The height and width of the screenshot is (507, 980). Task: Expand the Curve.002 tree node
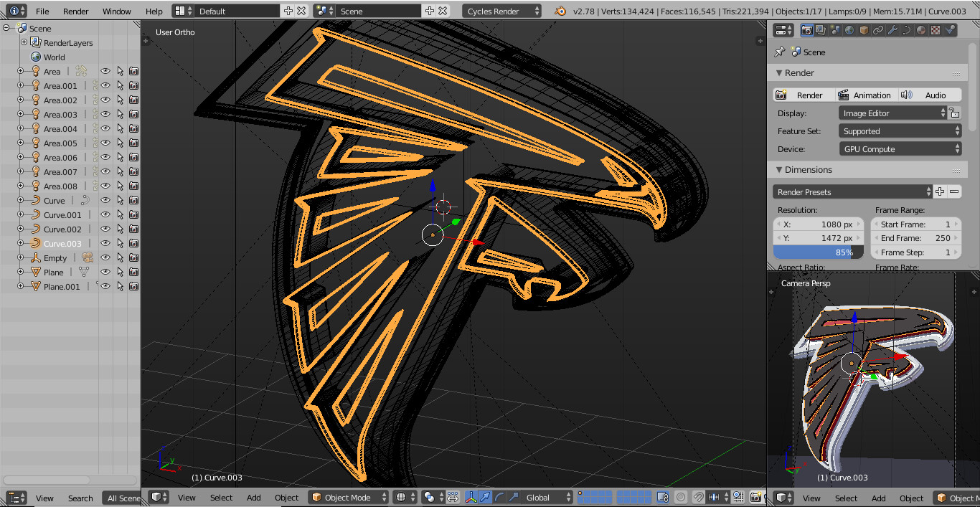(x=20, y=229)
